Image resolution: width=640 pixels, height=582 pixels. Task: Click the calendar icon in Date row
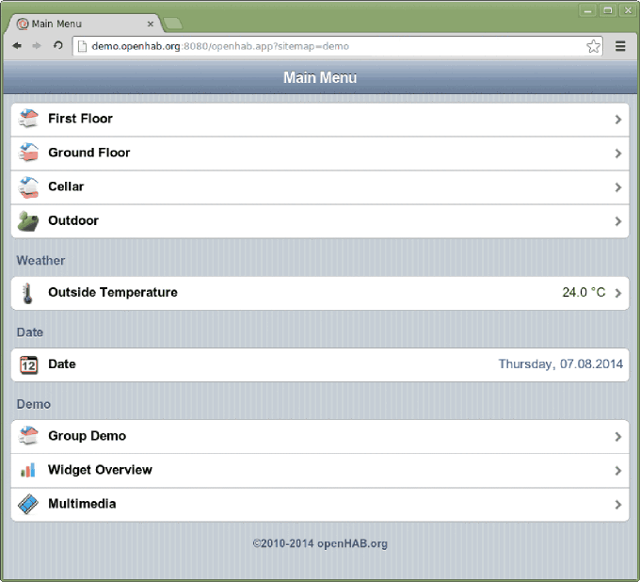[x=29, y=364]
